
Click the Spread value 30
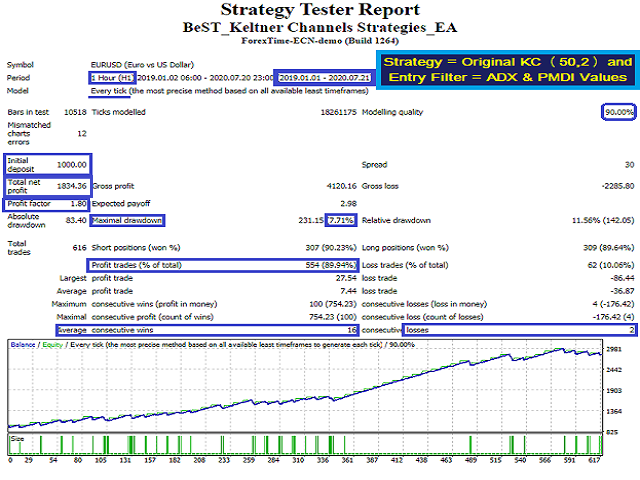point(629,165)
